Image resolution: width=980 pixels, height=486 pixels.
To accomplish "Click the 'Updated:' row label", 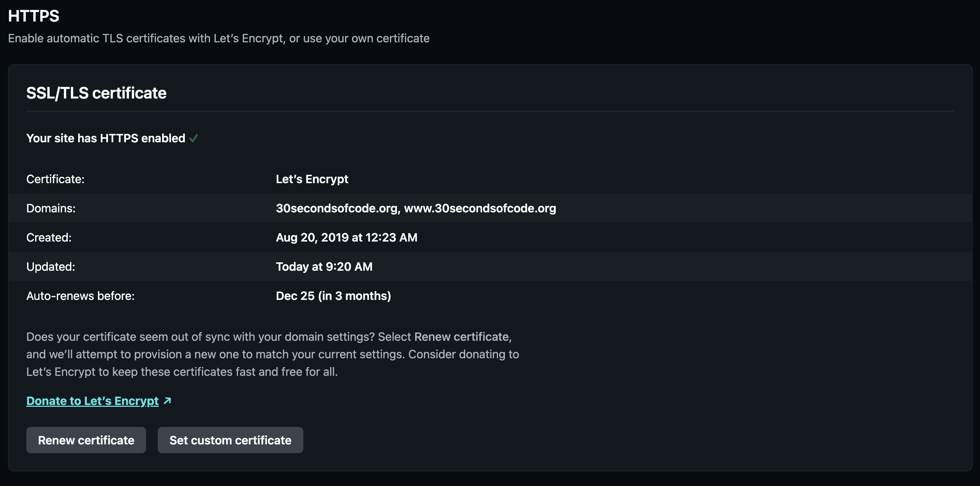I will tap(51, 267).
